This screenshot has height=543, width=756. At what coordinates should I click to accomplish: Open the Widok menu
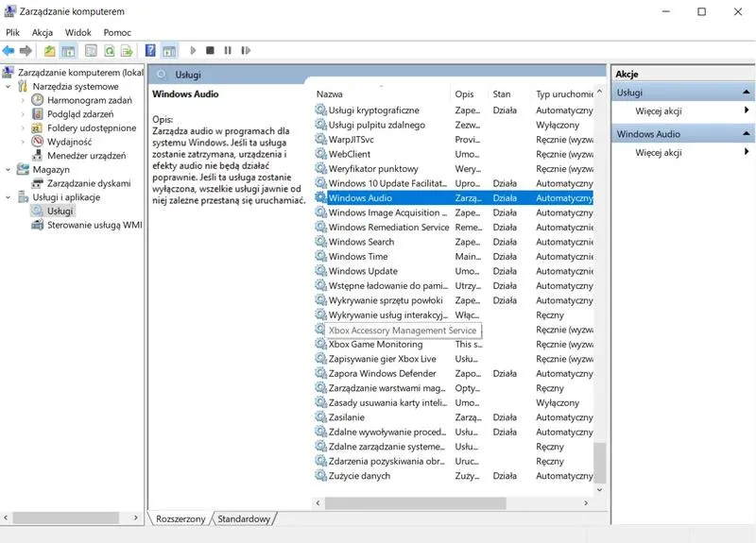coord(78,32)
